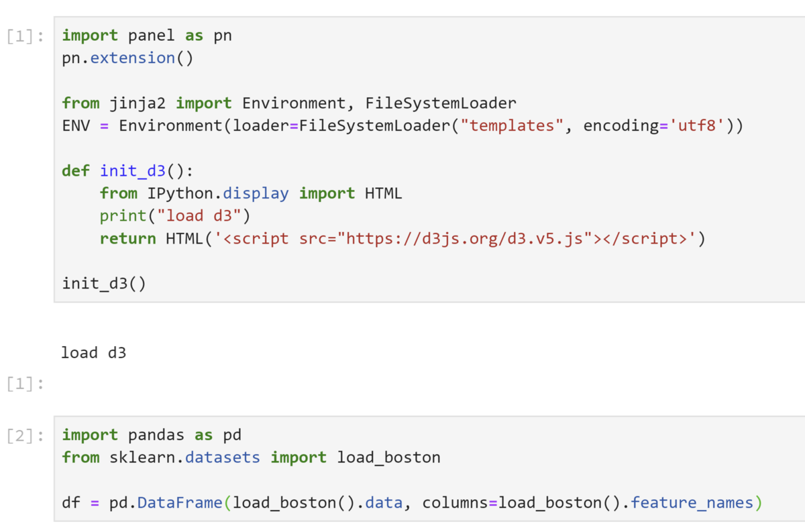Click the 'from sklearn.datasets import load_boston' line

(x=251, y=458)
